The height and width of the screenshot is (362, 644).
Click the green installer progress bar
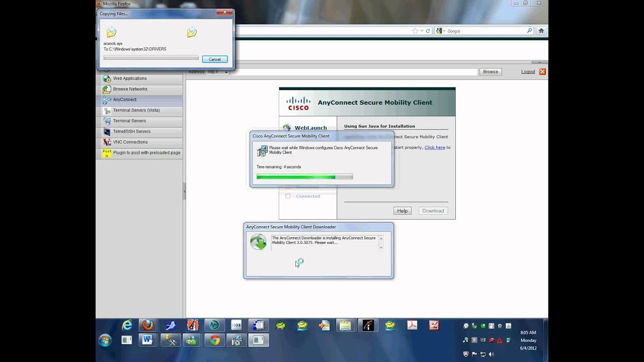305,176
